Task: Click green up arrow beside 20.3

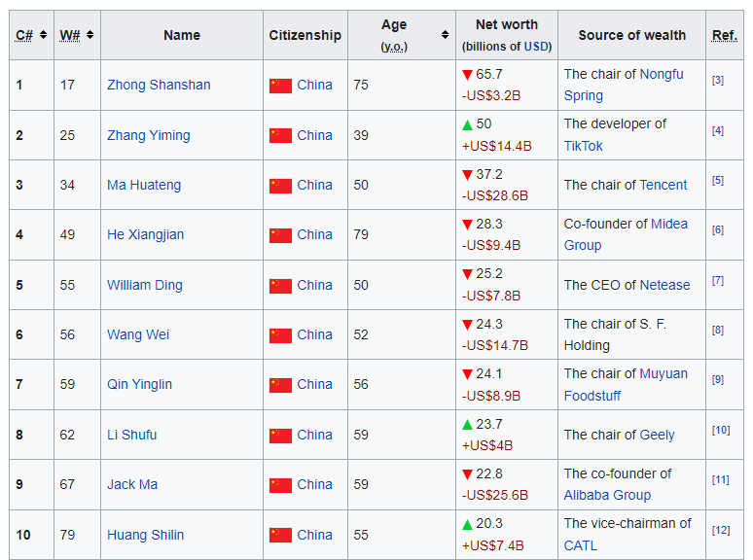Action: 467,524
